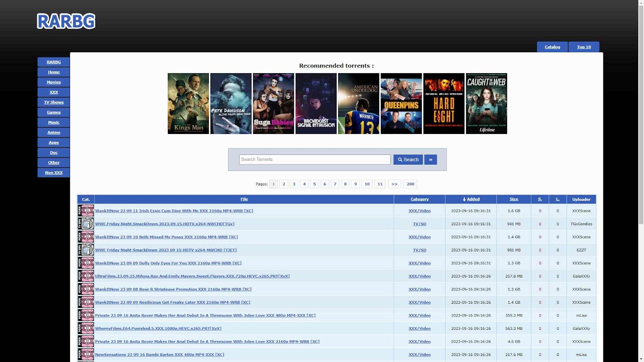644x362 pixels.
Task: Go to Home in the sidebar
Action: point(54,72)
